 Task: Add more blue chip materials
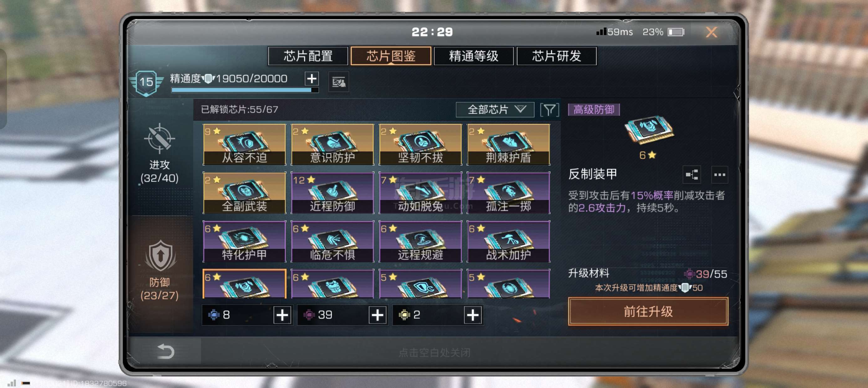click(282, 315)
